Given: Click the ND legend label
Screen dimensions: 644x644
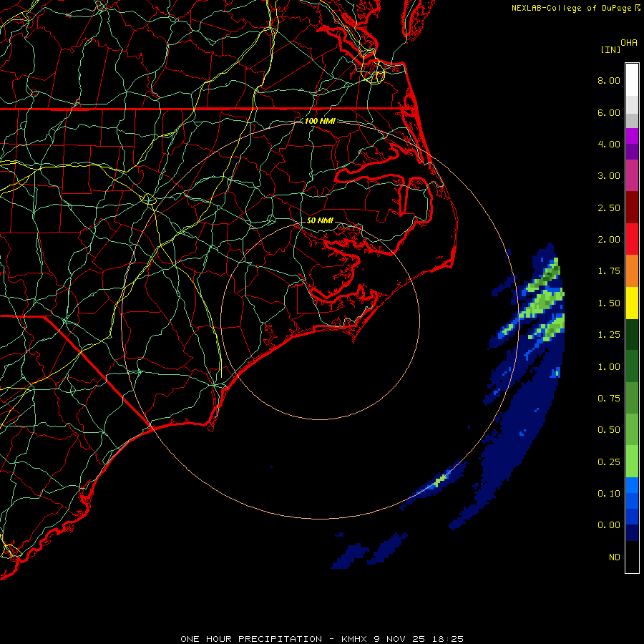Looking at the screenshot, I should (615, 557).
